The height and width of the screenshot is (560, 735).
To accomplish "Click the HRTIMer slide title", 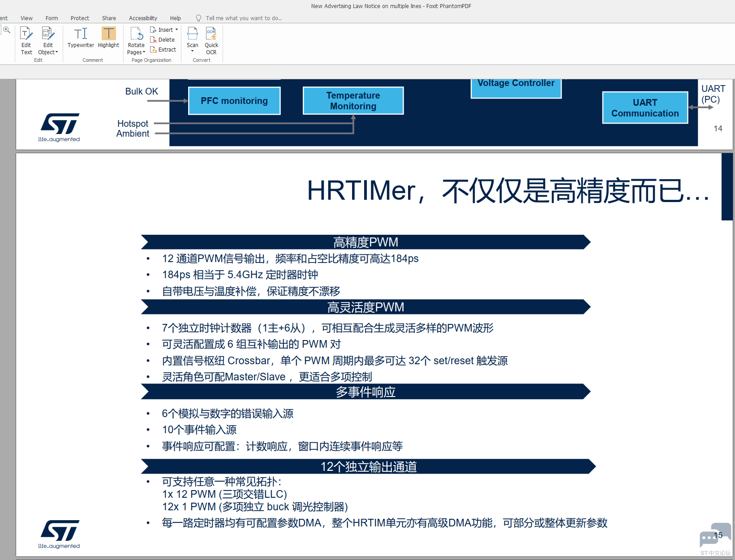I will [508, 191].
